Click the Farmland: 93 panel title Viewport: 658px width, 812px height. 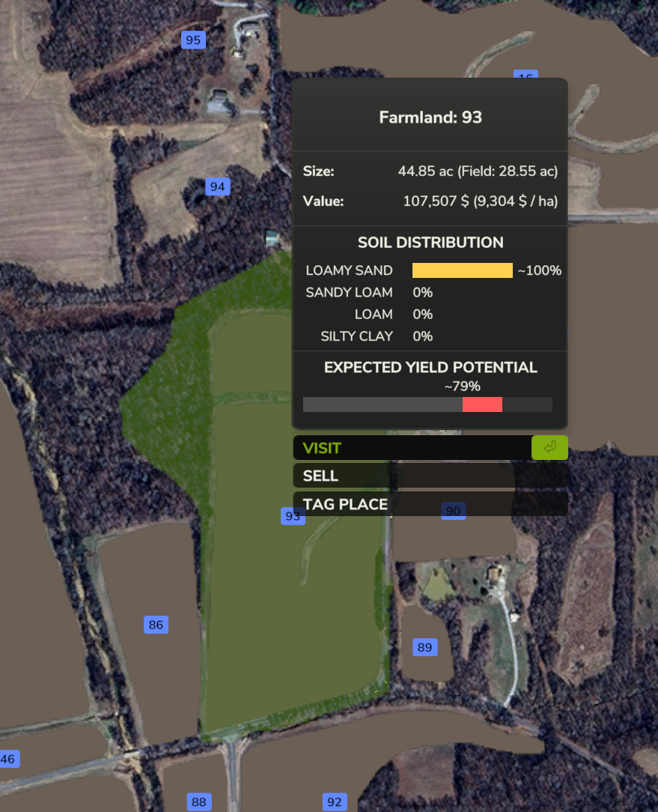[430, 118]
